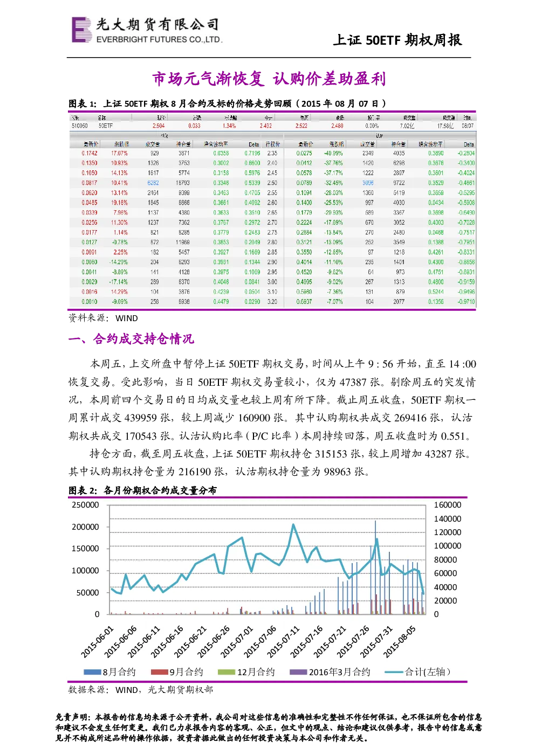Click the Everbright Futures purple logo icon

pos(82,30)
